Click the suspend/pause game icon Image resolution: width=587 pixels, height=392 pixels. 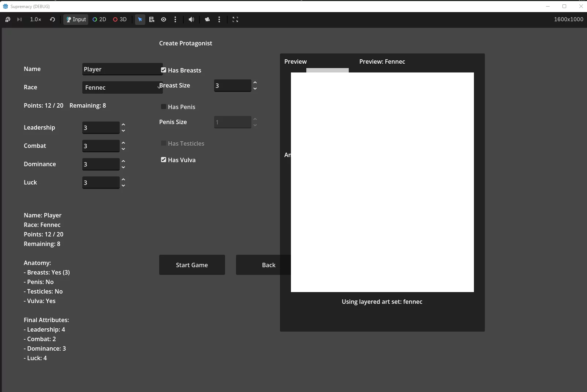8,19
